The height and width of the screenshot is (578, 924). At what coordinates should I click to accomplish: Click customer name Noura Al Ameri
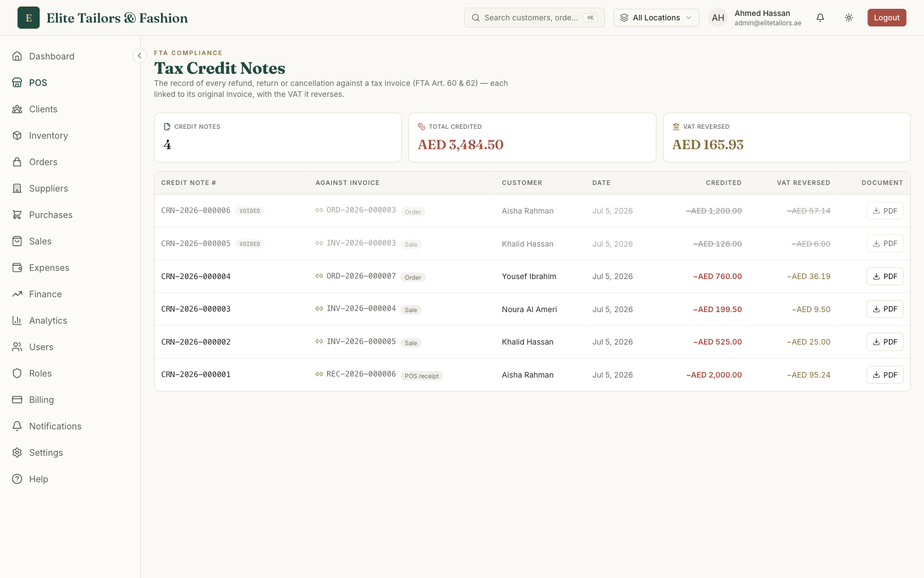pos(529,309)
